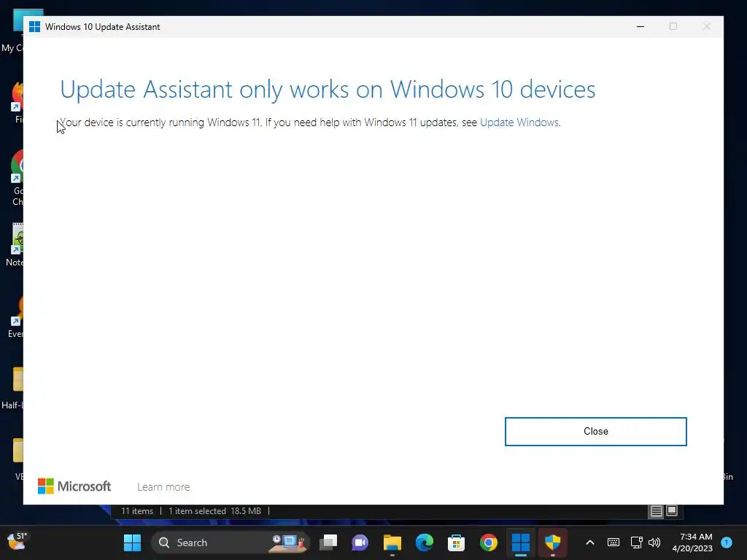Open the Windows Start menu
The image size is (747, 560).
pos(133,542)
